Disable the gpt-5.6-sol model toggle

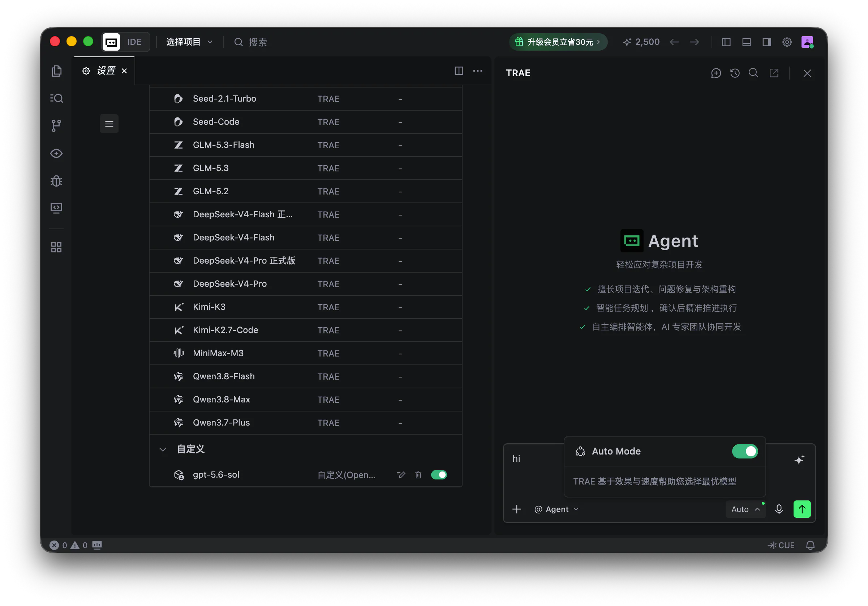coord(439,475)
